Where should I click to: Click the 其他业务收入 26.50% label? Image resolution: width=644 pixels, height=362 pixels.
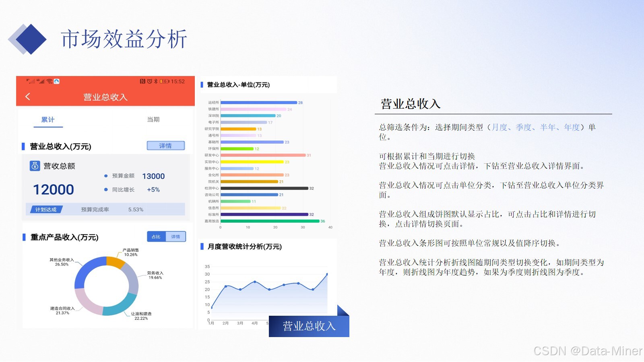tap(62, 262)
